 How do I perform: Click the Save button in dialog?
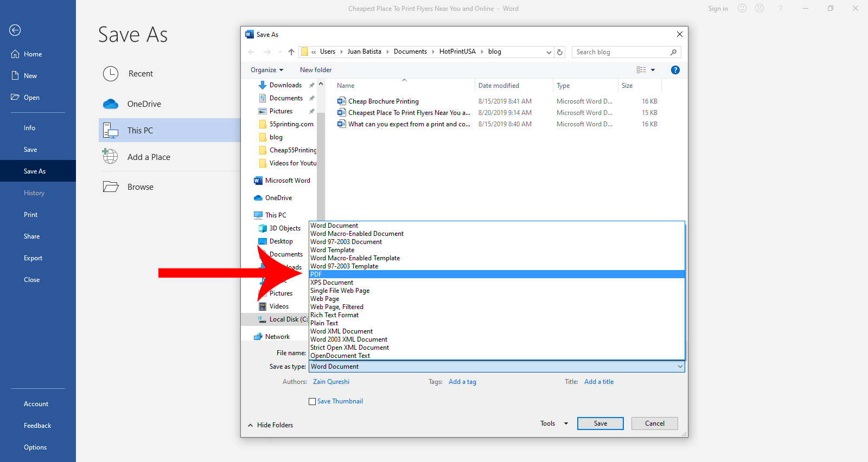pos(601,424)
